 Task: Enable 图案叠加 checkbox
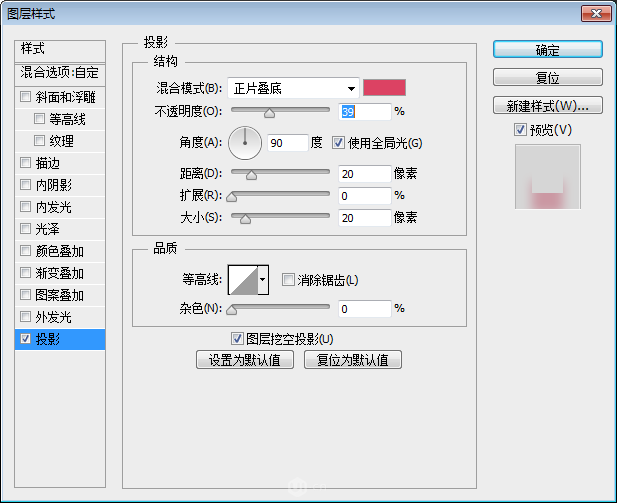point(26,295)
